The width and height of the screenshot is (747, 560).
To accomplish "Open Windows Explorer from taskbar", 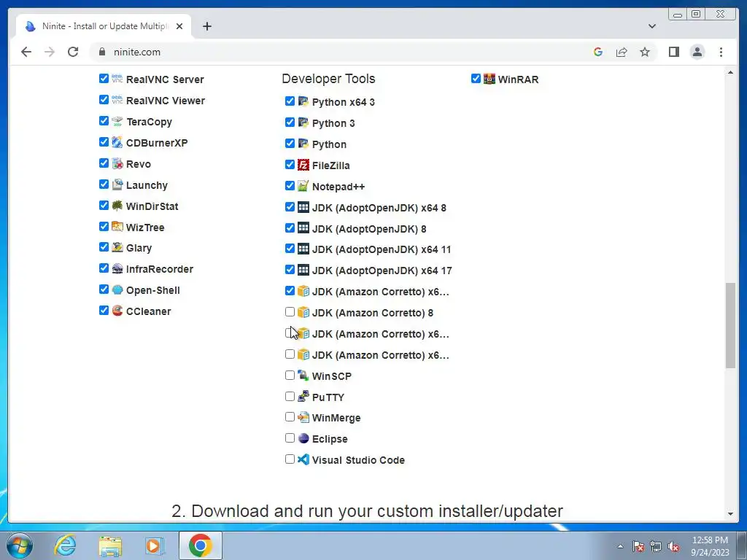I will pyautogui.click(x=110, y=545).
